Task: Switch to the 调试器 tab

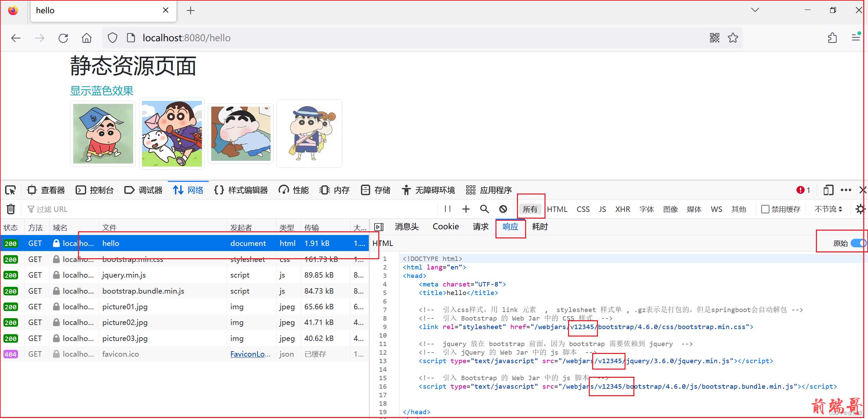Action: pos(143,190)
